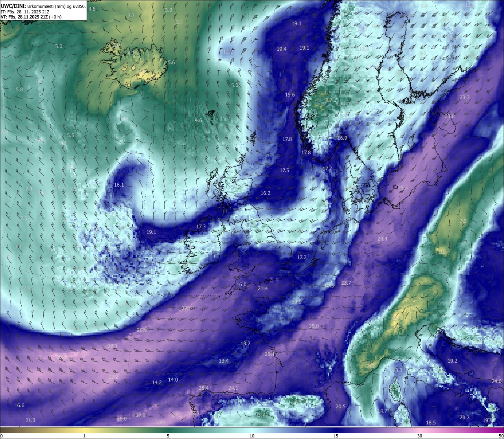Click the 19.4 value label
The height and width of the screenshot is (439, 504).
[282, 49]
